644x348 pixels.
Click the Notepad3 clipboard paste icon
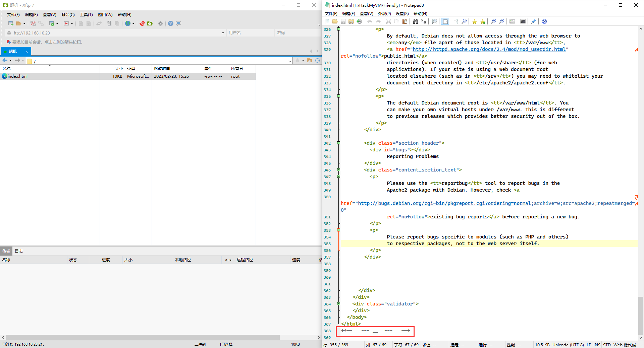[x=405, y=21]
